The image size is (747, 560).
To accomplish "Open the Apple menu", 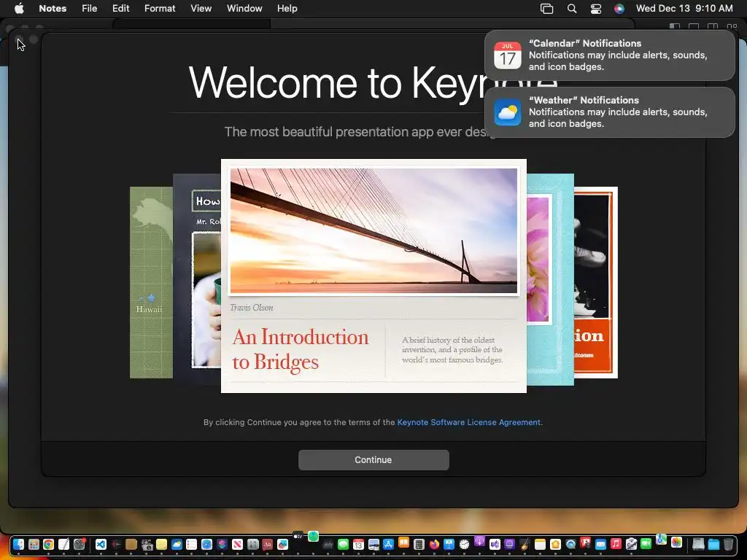I will coord(19,8).
